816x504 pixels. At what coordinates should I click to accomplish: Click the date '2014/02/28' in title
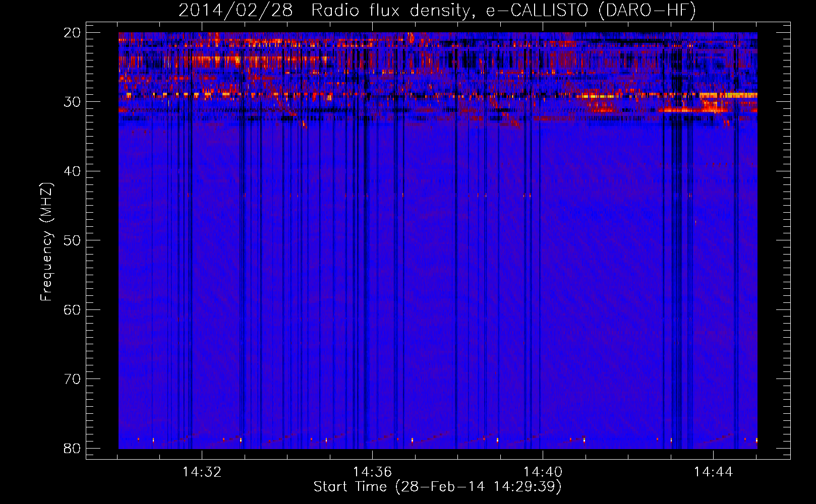click(x=236, y=11)
